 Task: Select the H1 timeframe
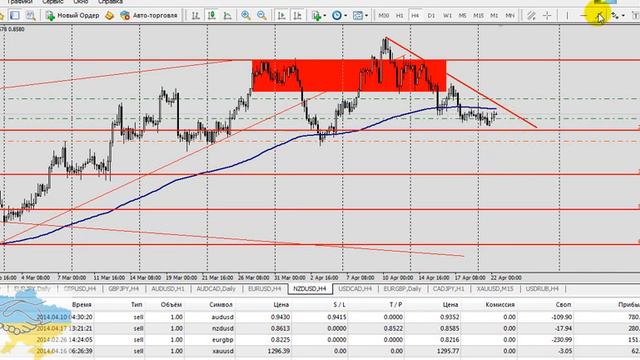pyautogui.click(x=400, y=16)
